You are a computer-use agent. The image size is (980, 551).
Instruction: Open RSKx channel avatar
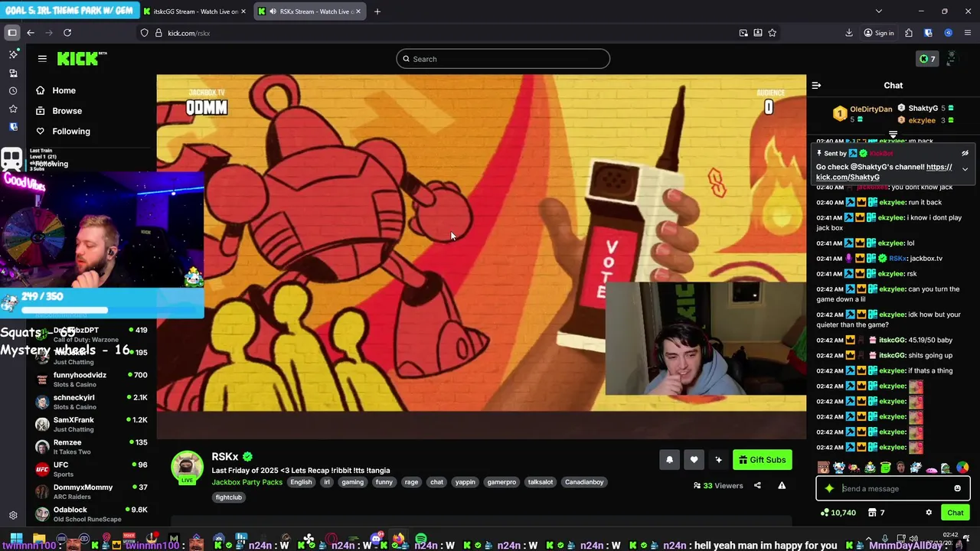(x=187, y=467)
